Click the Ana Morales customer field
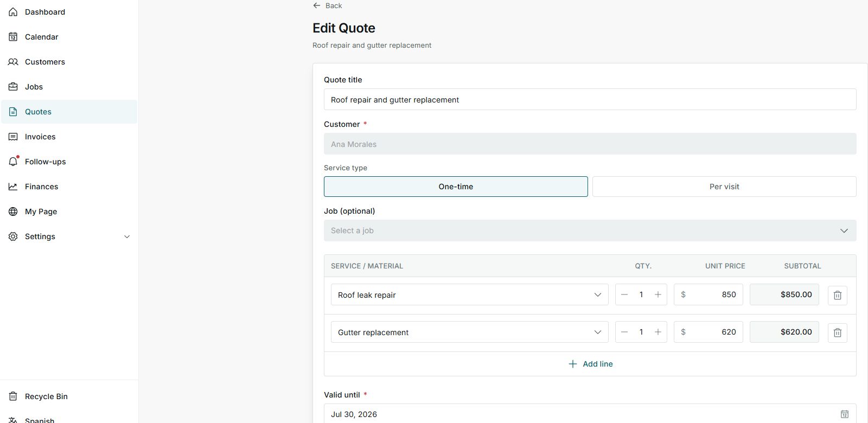This screenshot has width=868, height=423. pos(590,144)
